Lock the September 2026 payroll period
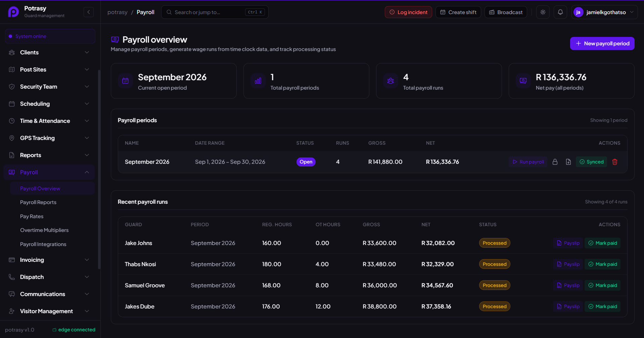Screen dimensions: 644x338 point(555,162)
